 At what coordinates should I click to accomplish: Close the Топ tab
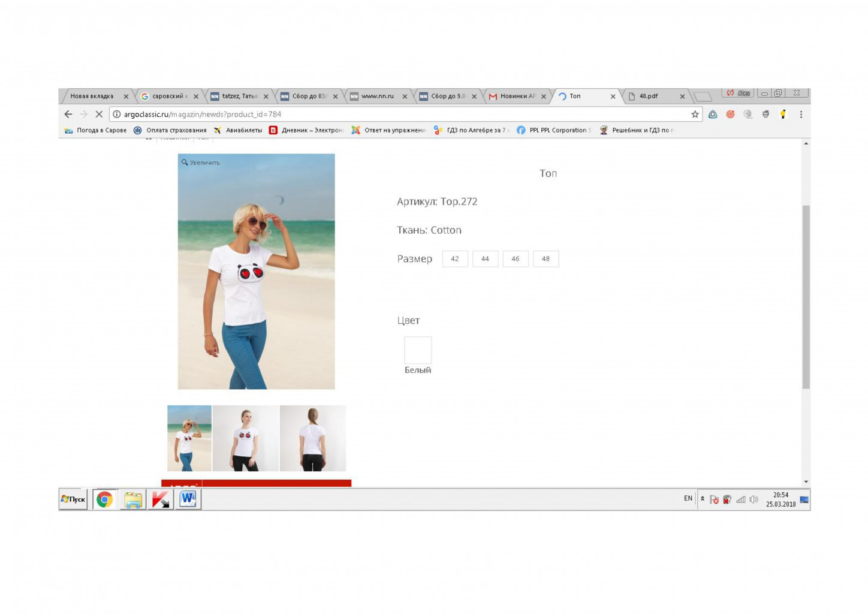tap(613, 97)
